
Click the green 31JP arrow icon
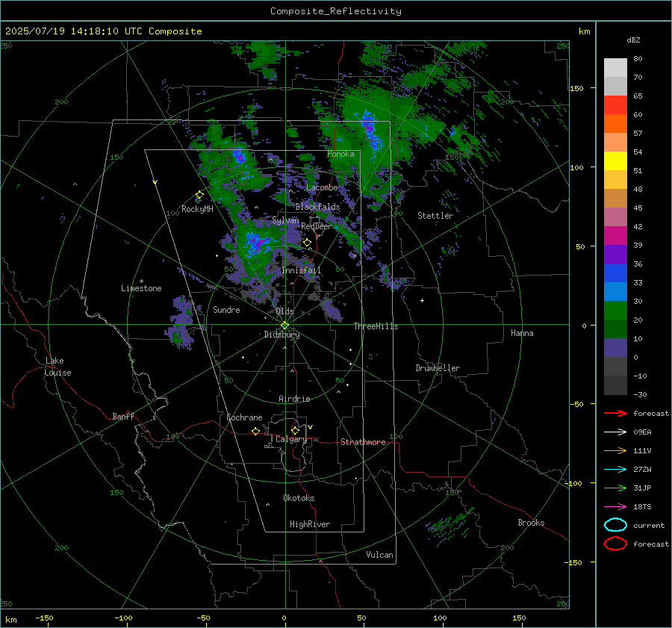[615, 488]
